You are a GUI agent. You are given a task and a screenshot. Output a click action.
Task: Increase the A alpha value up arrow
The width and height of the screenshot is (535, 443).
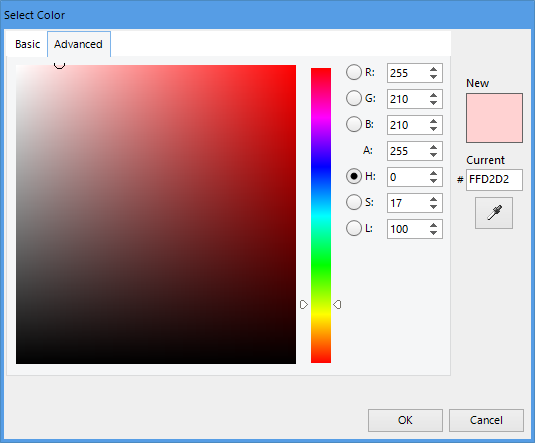pos(433,147)
